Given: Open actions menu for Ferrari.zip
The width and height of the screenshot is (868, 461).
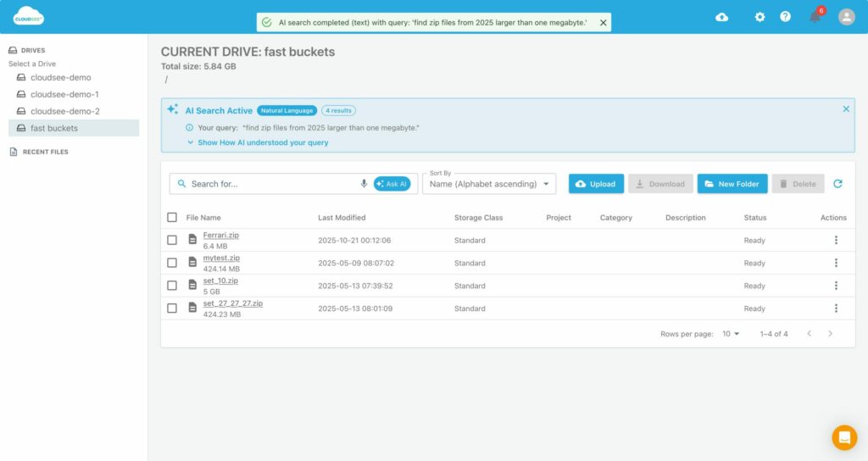Looking at the screenshot, I should 836,240.
